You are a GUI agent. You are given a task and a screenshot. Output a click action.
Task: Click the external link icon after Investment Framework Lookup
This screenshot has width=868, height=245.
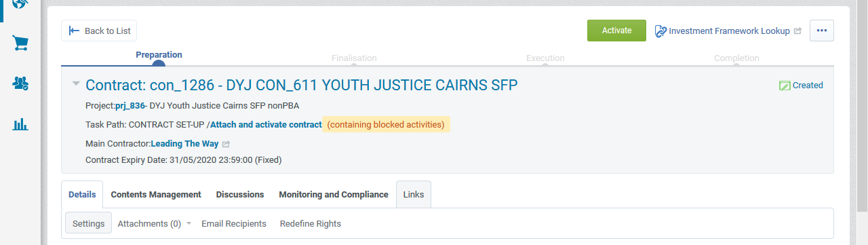pos(797,31)
